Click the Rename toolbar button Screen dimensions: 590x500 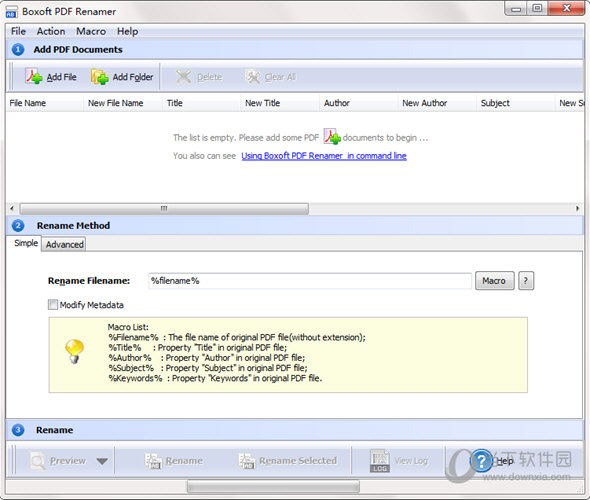coord(174,461)
